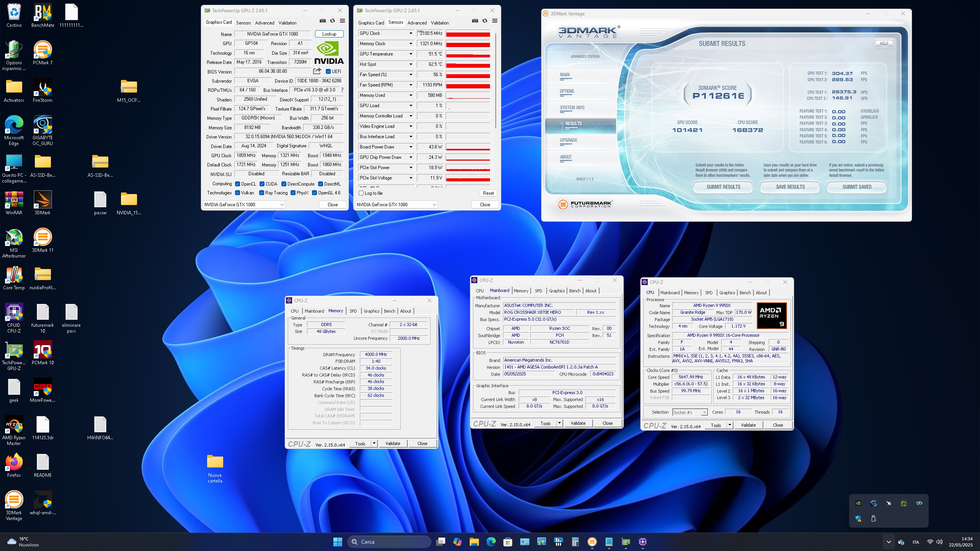
Task: Click SUBMIT SAVED in 3DMark Vantage
Action: pyautogui.click(x=857, y=187)
